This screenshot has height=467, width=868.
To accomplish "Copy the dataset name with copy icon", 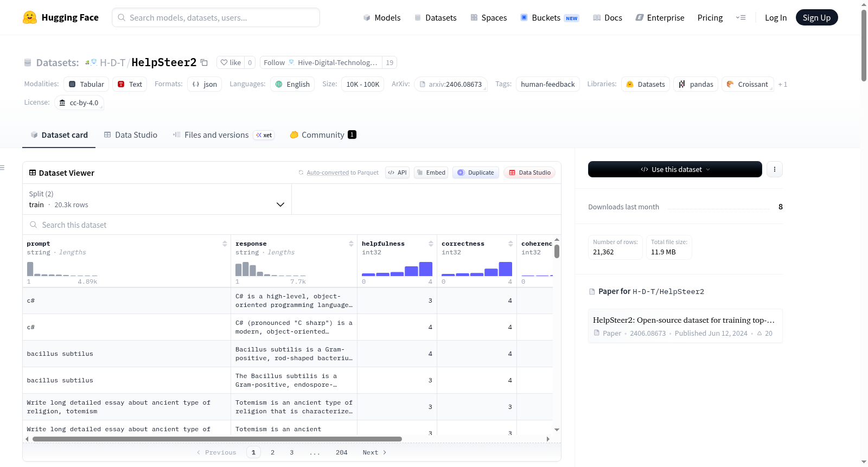I will coord(204,62).
